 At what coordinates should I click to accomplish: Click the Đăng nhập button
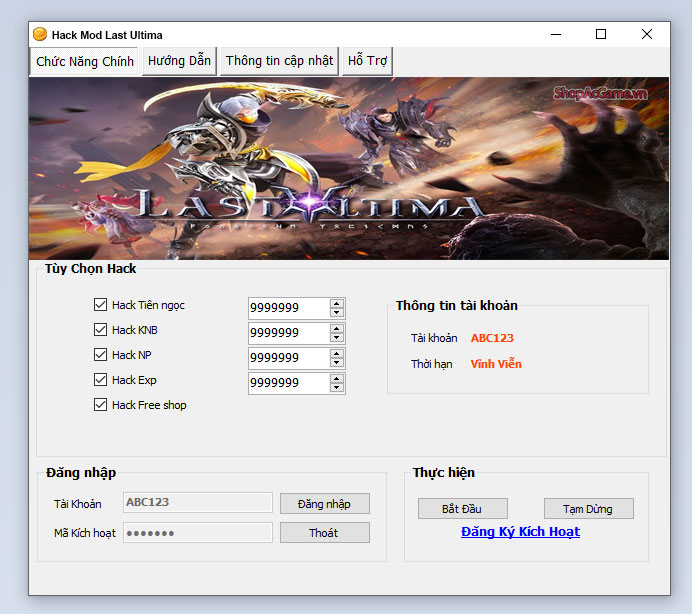click(x=325, y=504)
